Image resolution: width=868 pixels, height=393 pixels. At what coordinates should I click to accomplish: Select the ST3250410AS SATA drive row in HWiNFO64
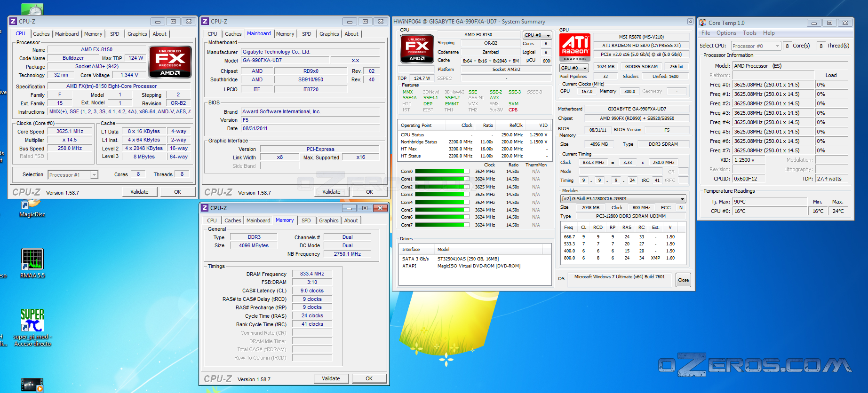tap(475, 259)
